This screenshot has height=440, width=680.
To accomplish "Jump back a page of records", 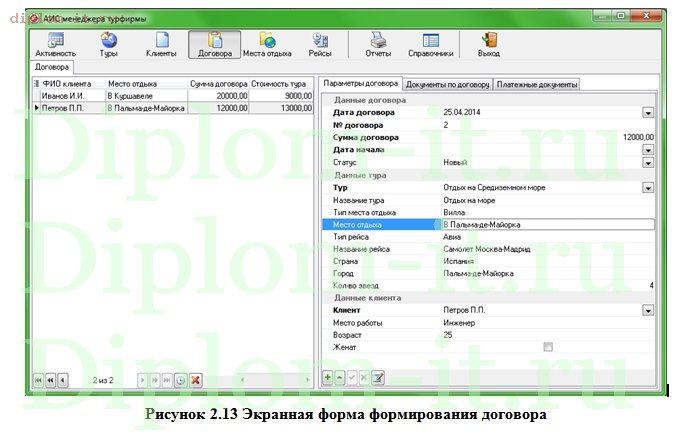I will tap(50, 380).
